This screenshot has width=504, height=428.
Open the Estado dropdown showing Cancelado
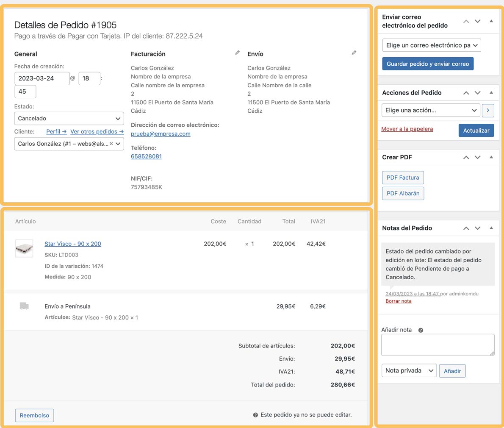[69, 119]
